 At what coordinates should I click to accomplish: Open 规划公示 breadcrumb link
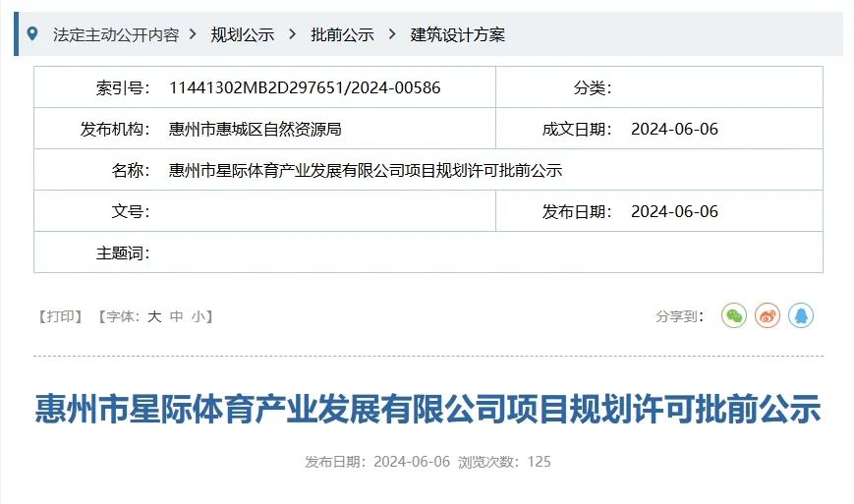click(243, 34)
